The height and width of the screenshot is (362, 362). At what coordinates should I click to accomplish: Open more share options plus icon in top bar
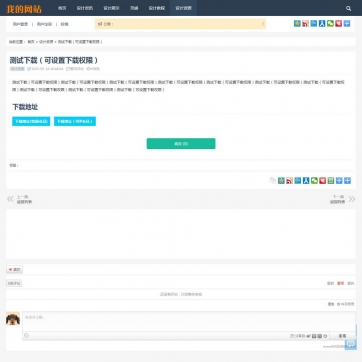347,24
